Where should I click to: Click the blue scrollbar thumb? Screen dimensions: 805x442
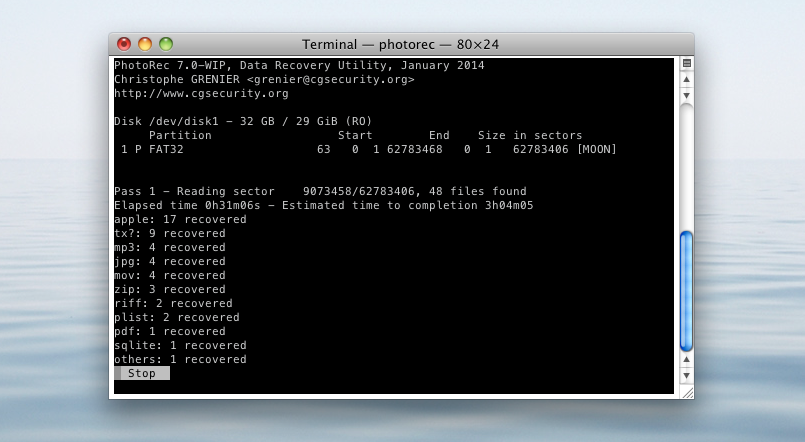pos(686,292)
